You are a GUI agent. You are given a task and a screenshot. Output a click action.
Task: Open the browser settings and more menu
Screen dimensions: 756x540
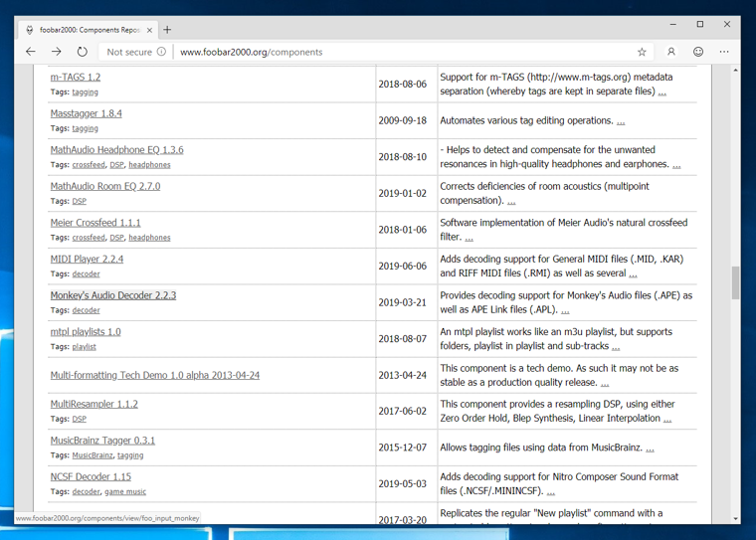[724, 52]
